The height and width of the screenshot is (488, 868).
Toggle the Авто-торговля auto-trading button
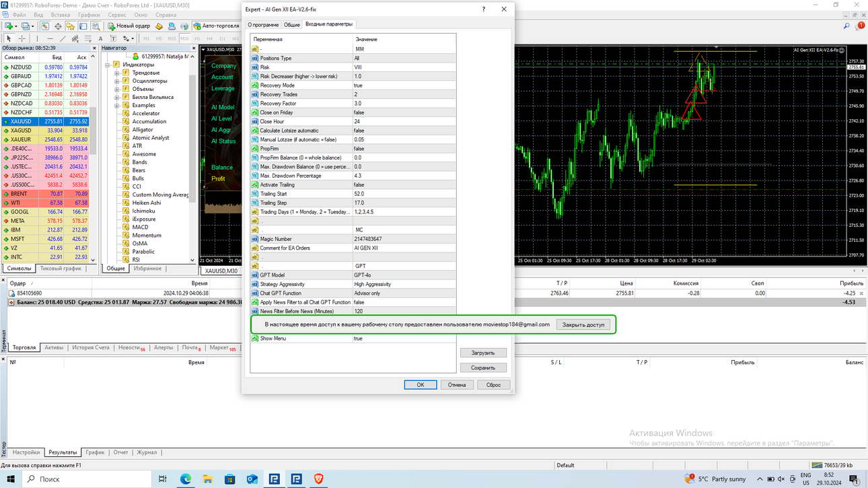point(217,26)
